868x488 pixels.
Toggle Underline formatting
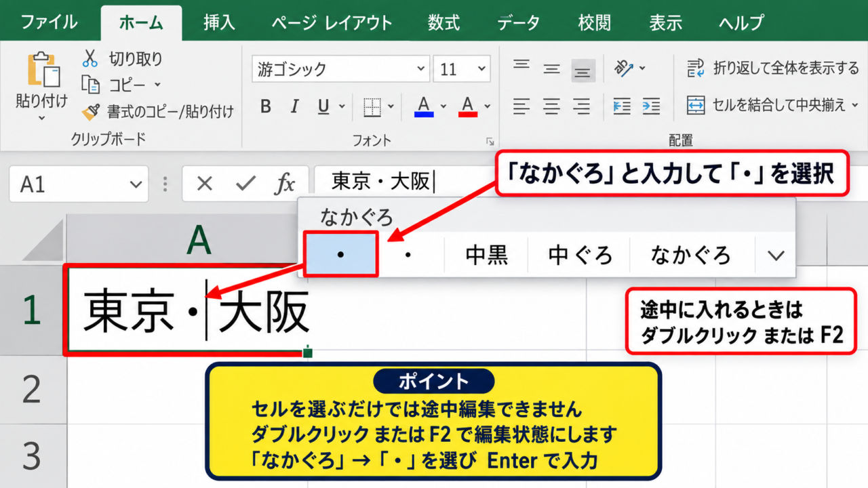click(x=323, y=106)
